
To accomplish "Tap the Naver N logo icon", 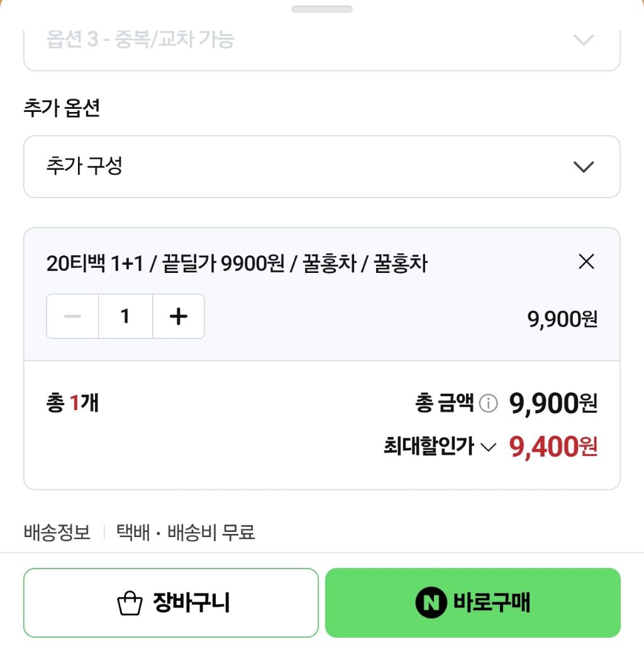I will coord(431,602).
